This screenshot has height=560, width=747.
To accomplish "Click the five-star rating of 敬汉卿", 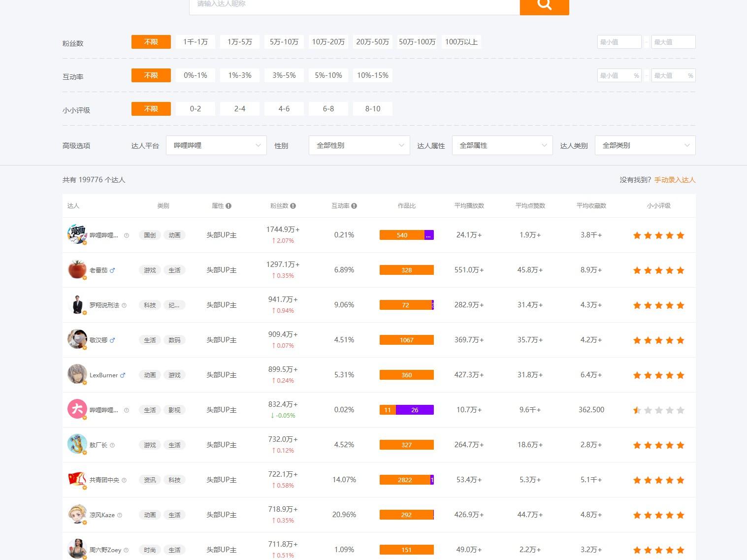I will 658,340.
